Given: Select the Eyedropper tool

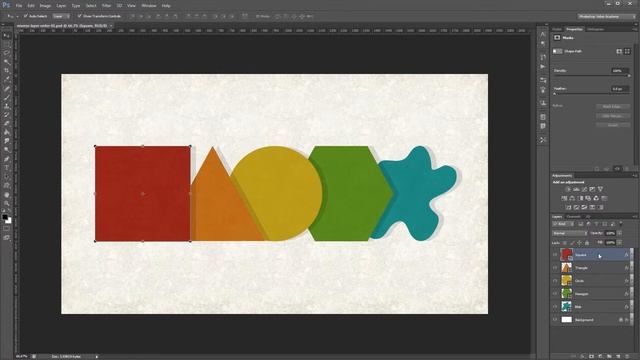Looking at the screenshot, I should coord(7,79).
